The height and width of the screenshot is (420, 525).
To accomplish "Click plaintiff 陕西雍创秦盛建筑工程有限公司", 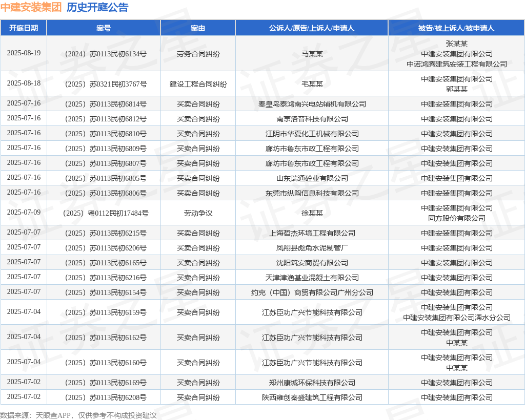I will pos(312,397).
